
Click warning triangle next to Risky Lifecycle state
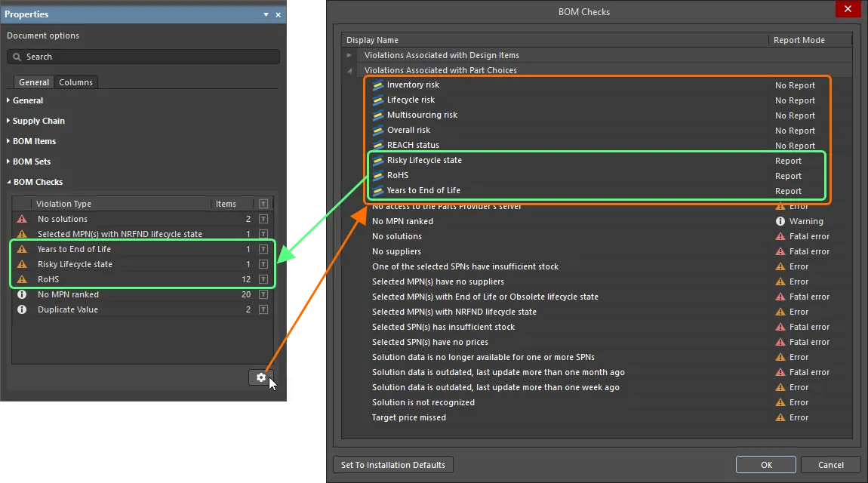coord(22,264)
